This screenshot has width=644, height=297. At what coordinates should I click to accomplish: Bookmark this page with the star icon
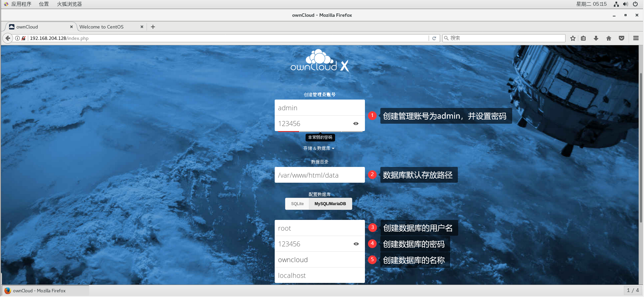[x=573, y=38]
